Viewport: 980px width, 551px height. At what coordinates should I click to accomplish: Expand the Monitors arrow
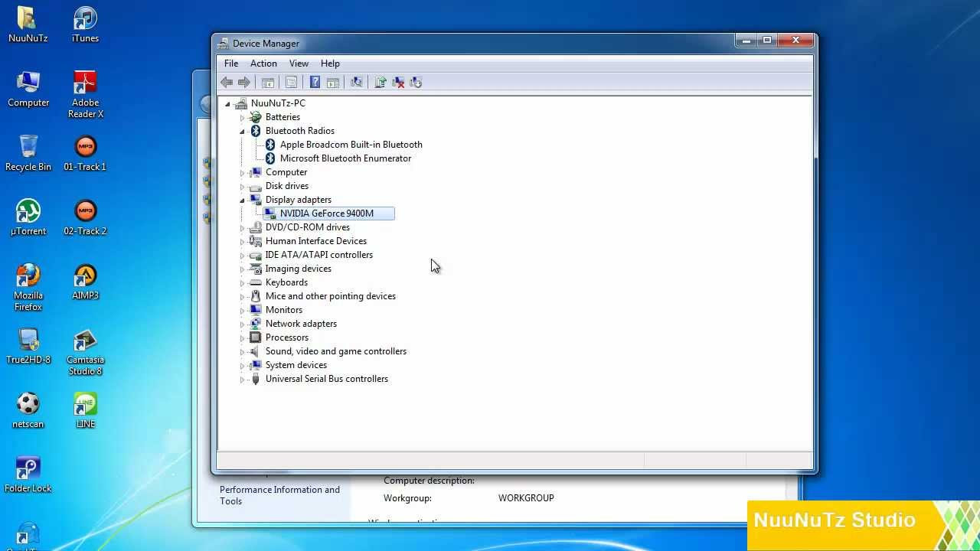tap(242, 310)
